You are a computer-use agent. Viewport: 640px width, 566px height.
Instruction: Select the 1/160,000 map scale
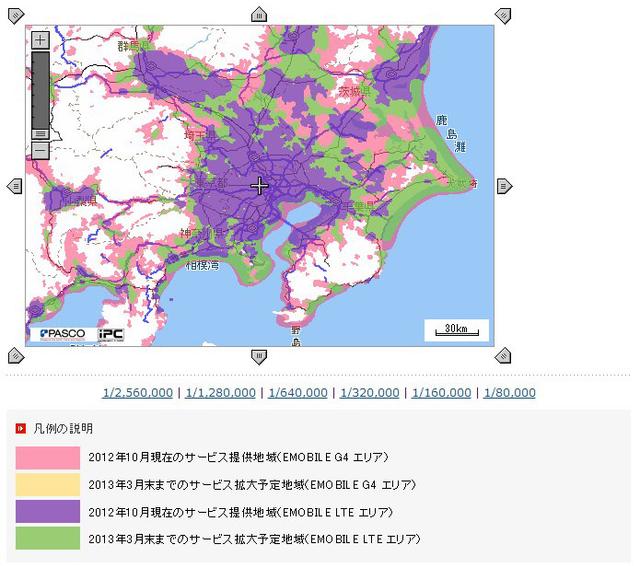pos(441,393)
